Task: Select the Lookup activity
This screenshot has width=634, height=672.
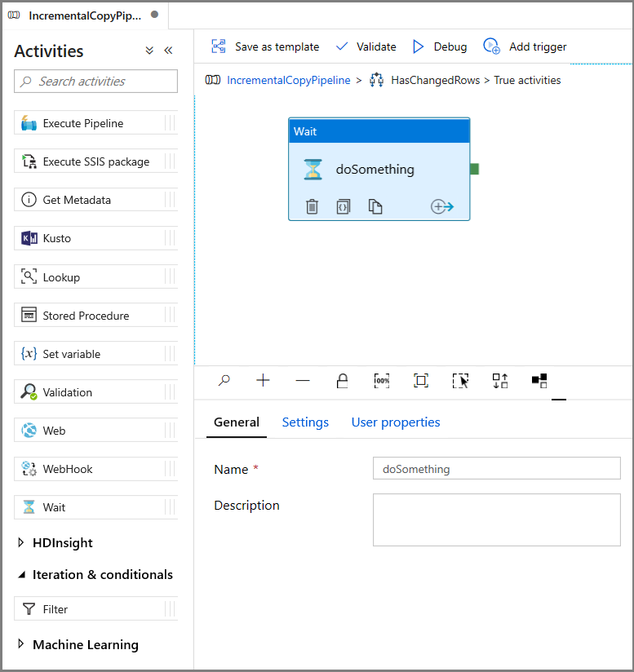Action: 95,276
